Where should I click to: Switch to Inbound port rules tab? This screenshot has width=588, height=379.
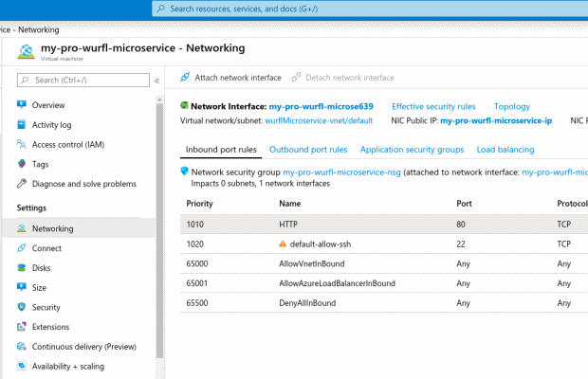tap(221, 150)
